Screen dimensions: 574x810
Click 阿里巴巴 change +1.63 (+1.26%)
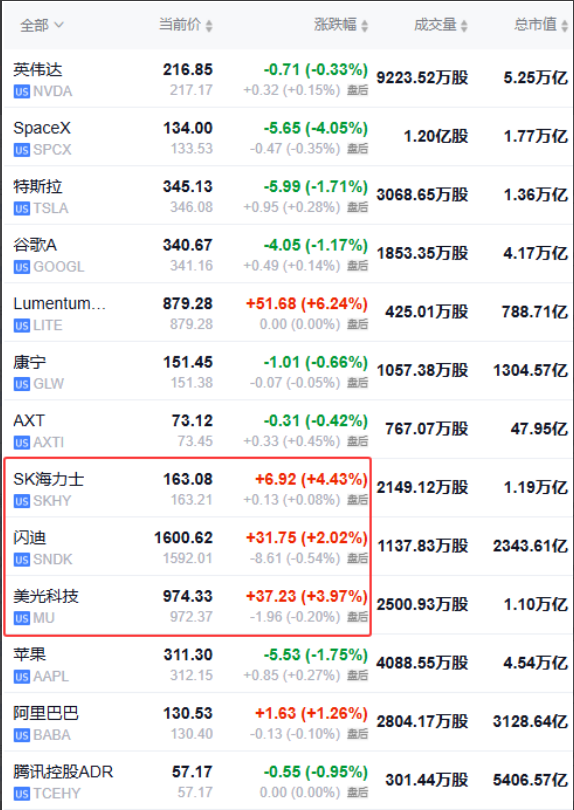(311, 713)
